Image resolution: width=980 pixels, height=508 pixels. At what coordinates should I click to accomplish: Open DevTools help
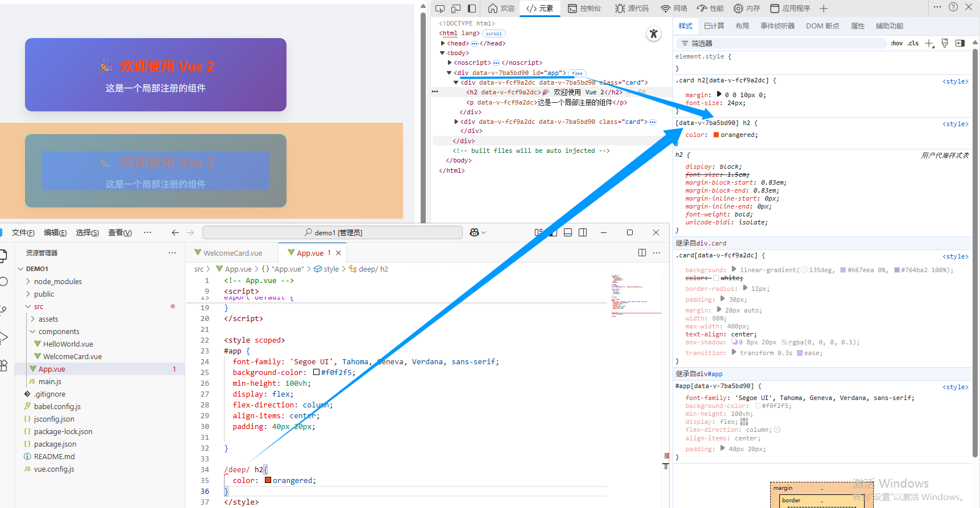(x=953, y=7)
